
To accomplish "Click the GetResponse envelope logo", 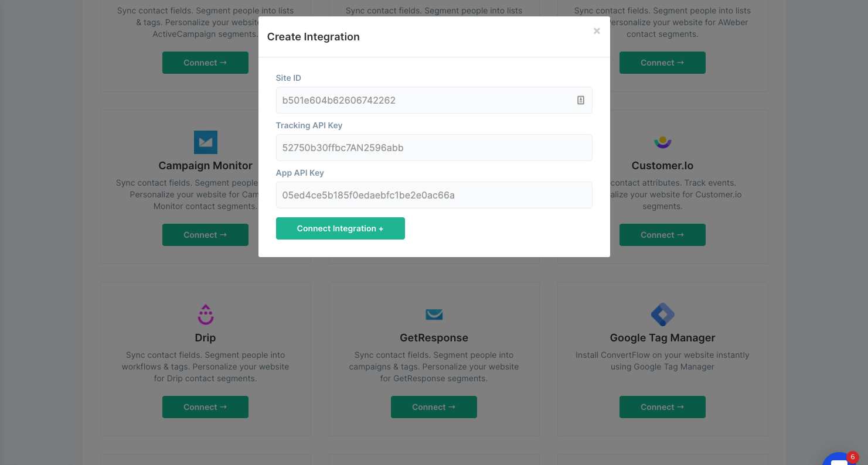I will [x=434, y=315].
